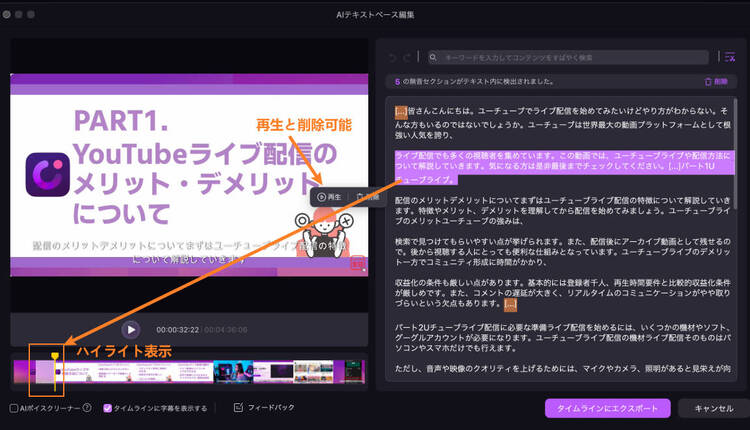Open the help icon beside AIボイスクリーナー
This screenshot has width=750, height=430.
[x=87, y=408]
